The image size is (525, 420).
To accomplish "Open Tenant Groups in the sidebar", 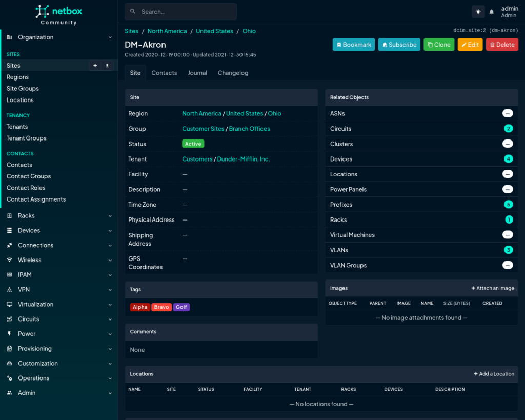I will coord(26,138).
